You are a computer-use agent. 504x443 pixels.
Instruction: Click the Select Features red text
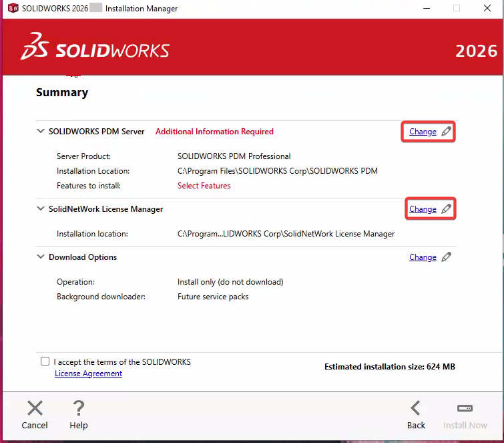pyautogui.click(x=204, y=186)
